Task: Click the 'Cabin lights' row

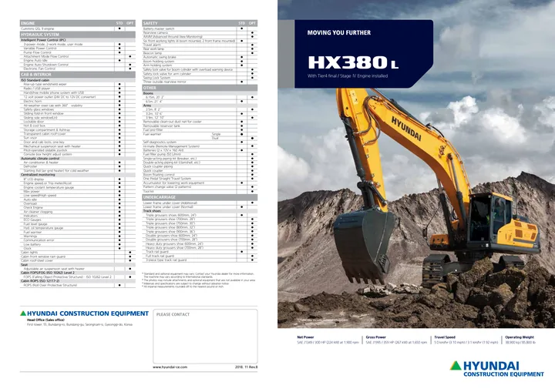Action: point(78,253)
